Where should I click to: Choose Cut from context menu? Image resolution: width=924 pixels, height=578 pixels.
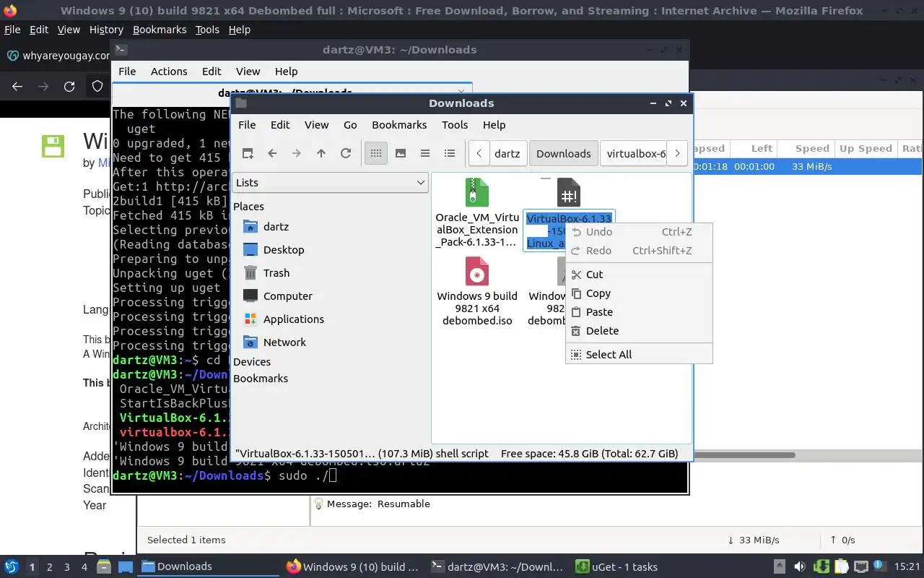pyautogui.click(x=639, y=275)
